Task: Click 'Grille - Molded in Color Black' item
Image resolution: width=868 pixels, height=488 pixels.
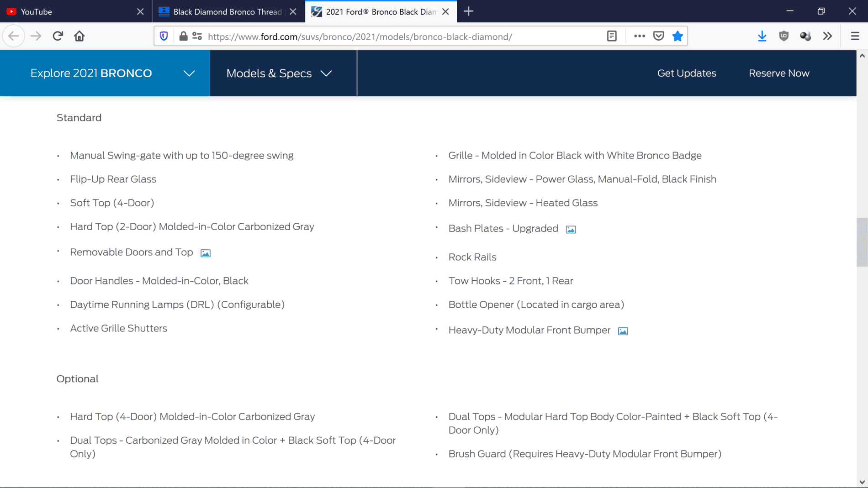Action: coord(575,156)
